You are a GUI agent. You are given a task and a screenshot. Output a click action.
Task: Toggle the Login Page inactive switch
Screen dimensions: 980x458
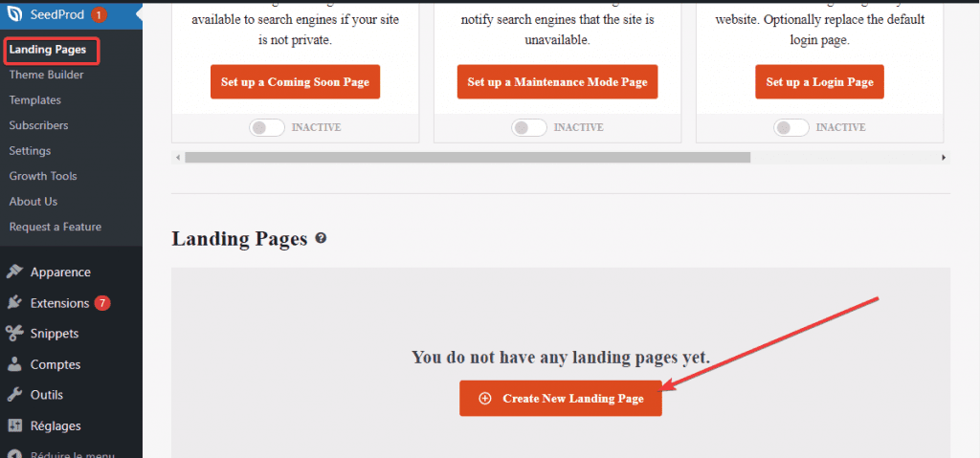pos(791,127)
